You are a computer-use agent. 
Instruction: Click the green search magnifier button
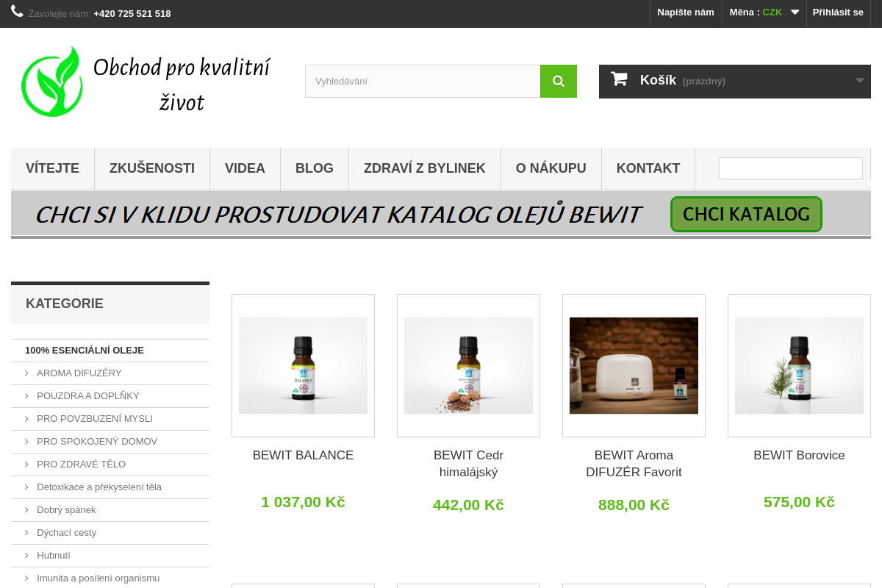[559, 81]
